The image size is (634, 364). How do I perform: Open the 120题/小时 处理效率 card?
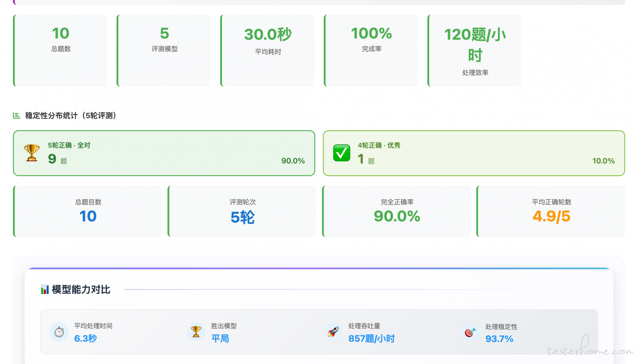click(x=475, y=50)
